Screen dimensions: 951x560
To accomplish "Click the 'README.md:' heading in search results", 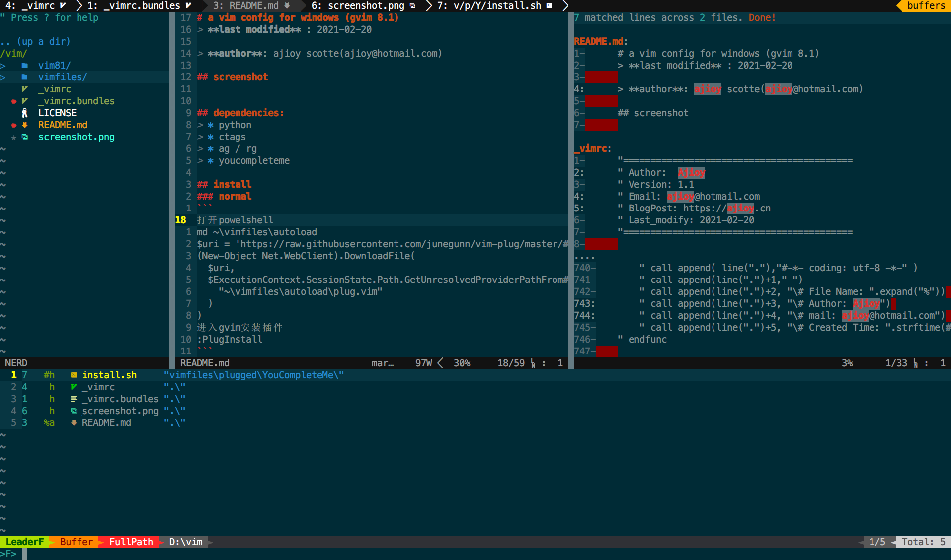I will coord(601,42).
